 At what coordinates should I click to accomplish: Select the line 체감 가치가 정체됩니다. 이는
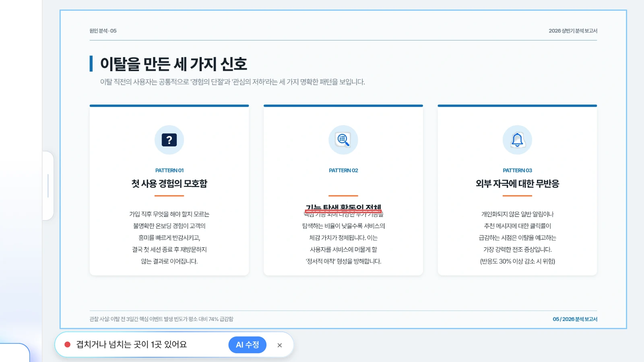[343, 238]
